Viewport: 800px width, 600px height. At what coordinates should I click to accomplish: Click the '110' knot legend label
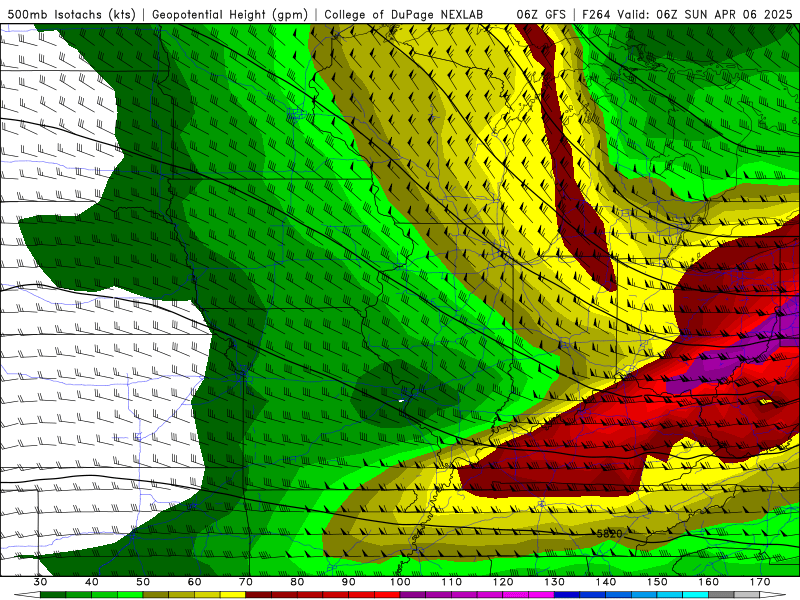click(x=452, y=582)
